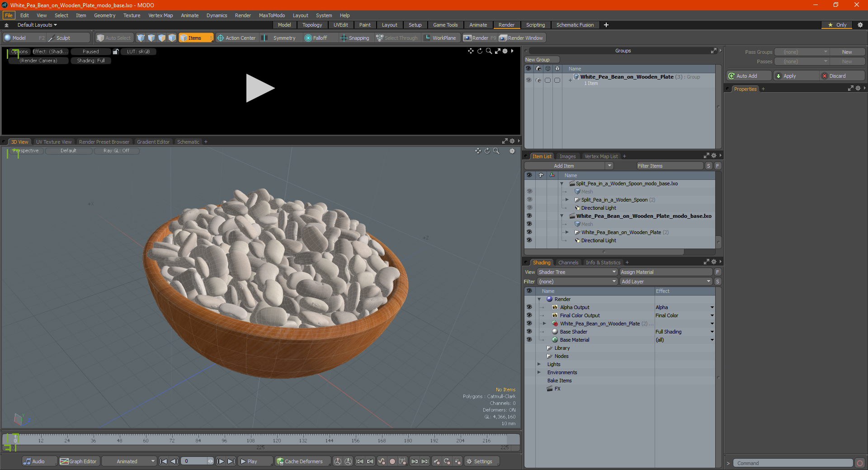Go to first frame button
Image resolution: width=868 pixels, height=470 pixels.
[164, 461]
